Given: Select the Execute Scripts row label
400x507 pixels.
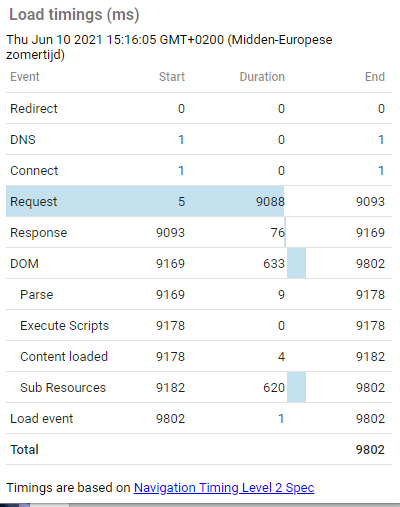Looking at the screenshot, I should (x=65, y=326).
